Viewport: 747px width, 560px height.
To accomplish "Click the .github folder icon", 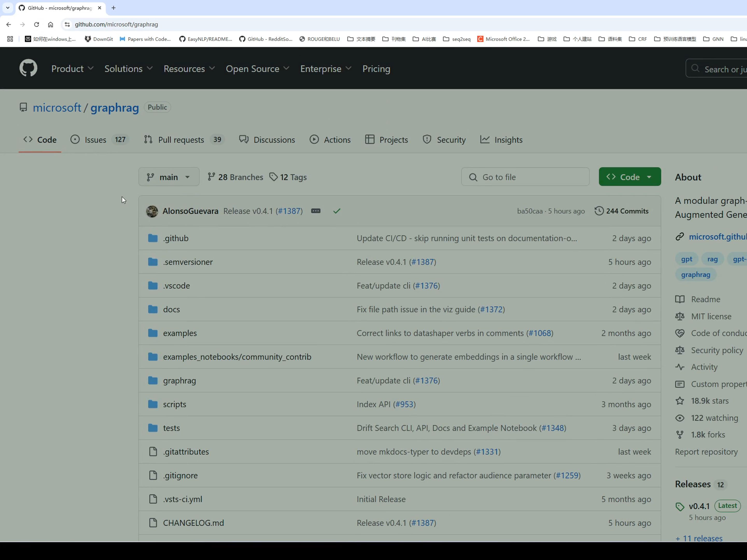I will [153, 238].
